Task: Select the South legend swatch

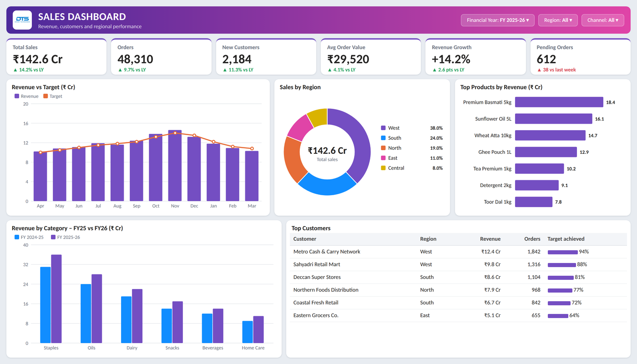Action: pos(383,138)
